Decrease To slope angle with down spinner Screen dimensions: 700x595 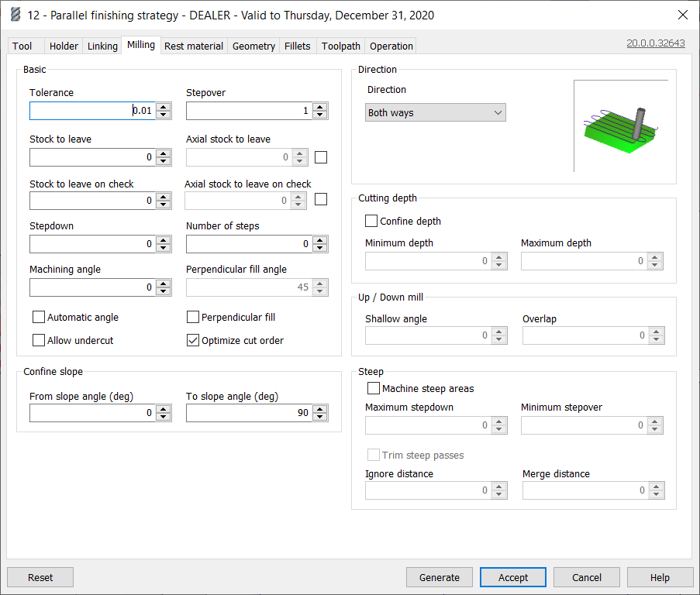tap(319, 418)
